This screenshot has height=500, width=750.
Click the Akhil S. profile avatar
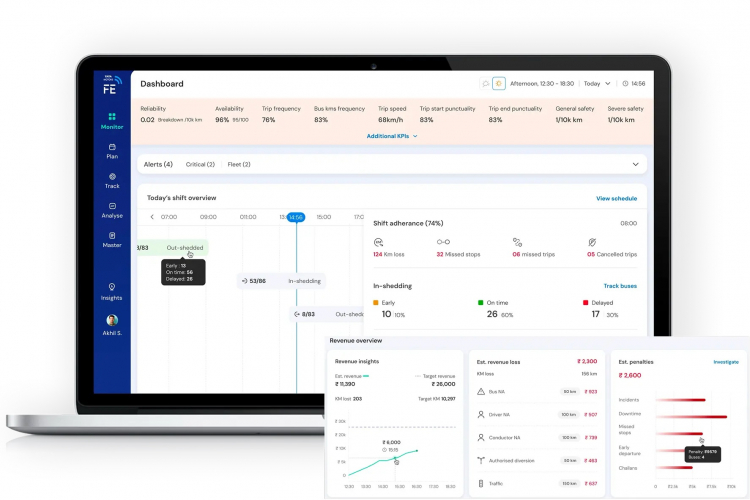[x=112, y=320]
